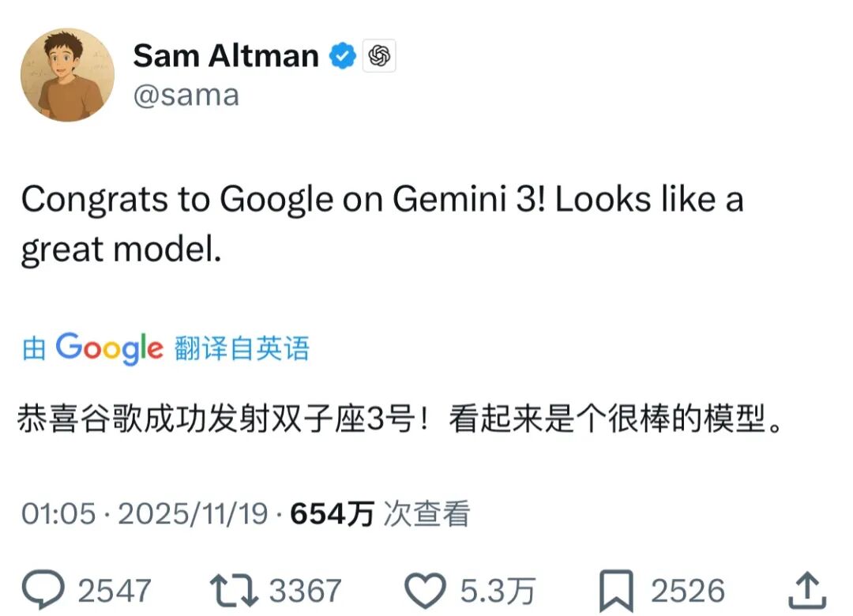Click the 翻译自英语 translation link
The width and height of the screenshot is (853, 616).
242,348
